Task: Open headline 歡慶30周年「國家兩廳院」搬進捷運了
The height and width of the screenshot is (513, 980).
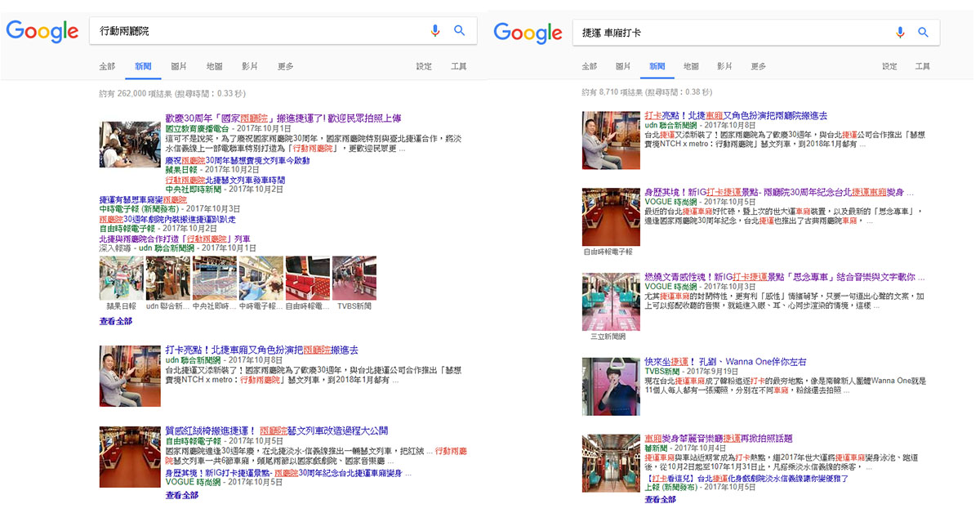Action: 283,118
